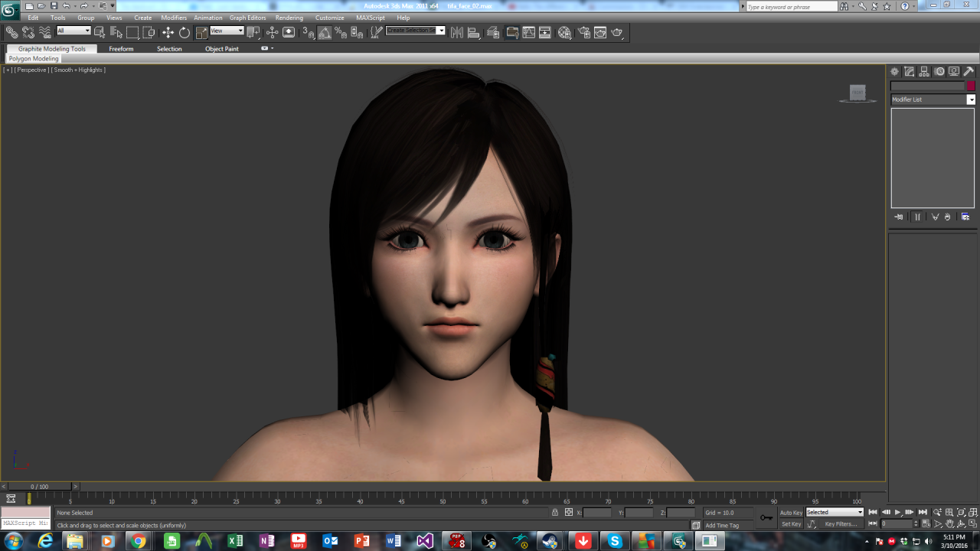Click the Key Filters button
Viewport: 980px width, 551px height.
point(841,524)
